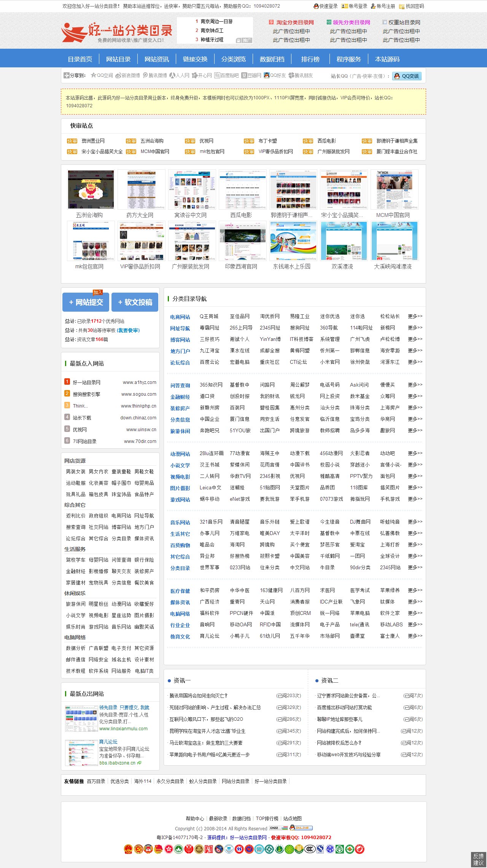Screen dimensions: 487x868
Task: Share page to 开心网
Action: 202,76
